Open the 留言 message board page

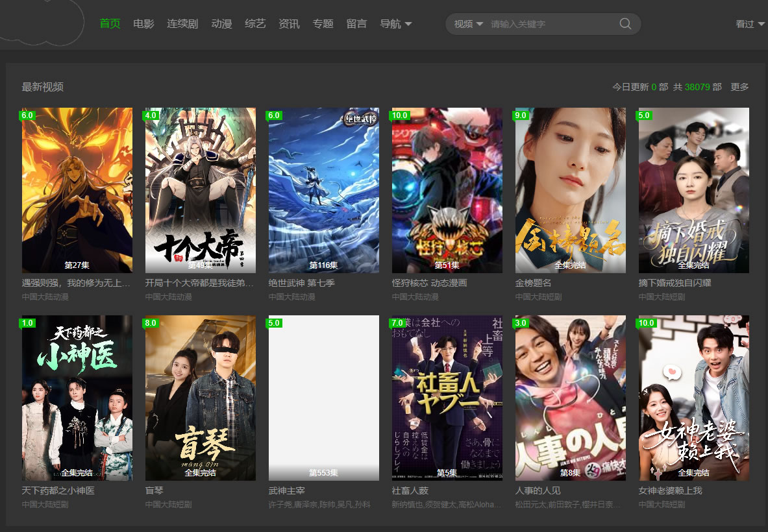[x=356, y=24]
